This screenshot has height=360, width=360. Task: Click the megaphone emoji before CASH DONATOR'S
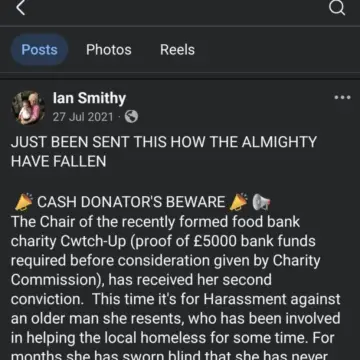coord(24,202)
